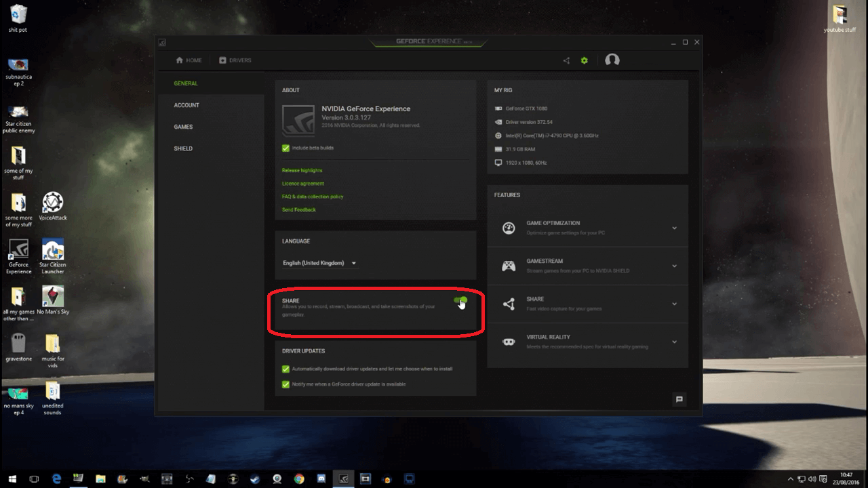This screenshot has width=868, height=488.
Task: Click the taskbar clock showing 10:47
Action: [x=846, y=478]
